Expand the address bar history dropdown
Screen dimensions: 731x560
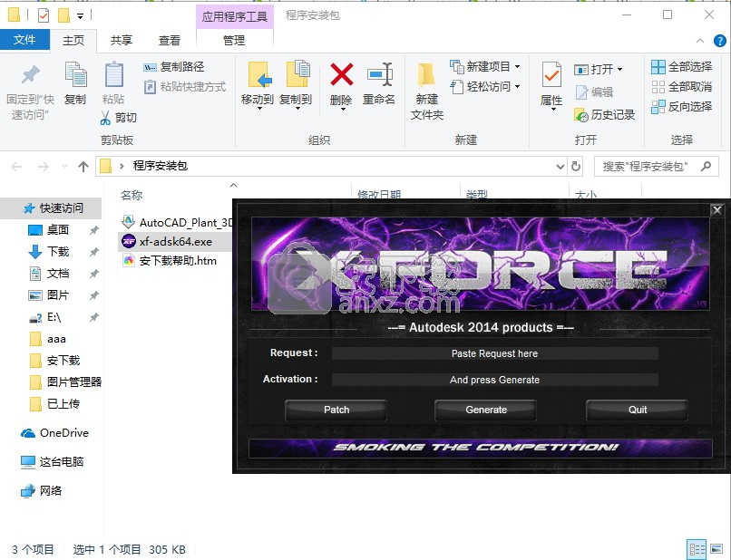pyautogui.click(x=560, y=167)
